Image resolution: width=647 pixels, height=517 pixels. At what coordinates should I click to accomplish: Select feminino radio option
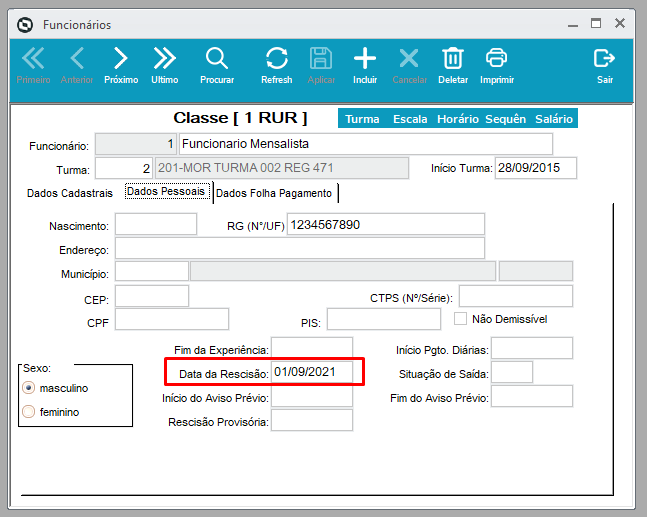[28, 411]
